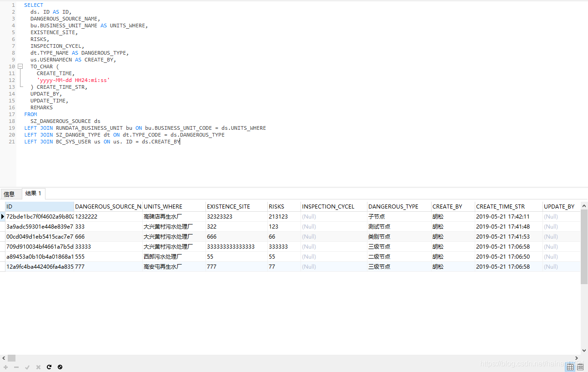
Task: Click the timestamp 2019-05-21 17:06:50
Action: [509, 256]
